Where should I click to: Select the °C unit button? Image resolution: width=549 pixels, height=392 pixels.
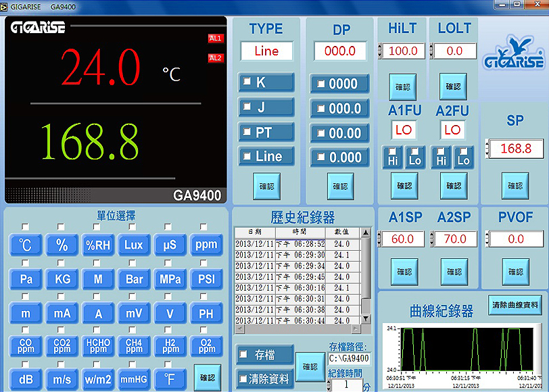point(26,245)
